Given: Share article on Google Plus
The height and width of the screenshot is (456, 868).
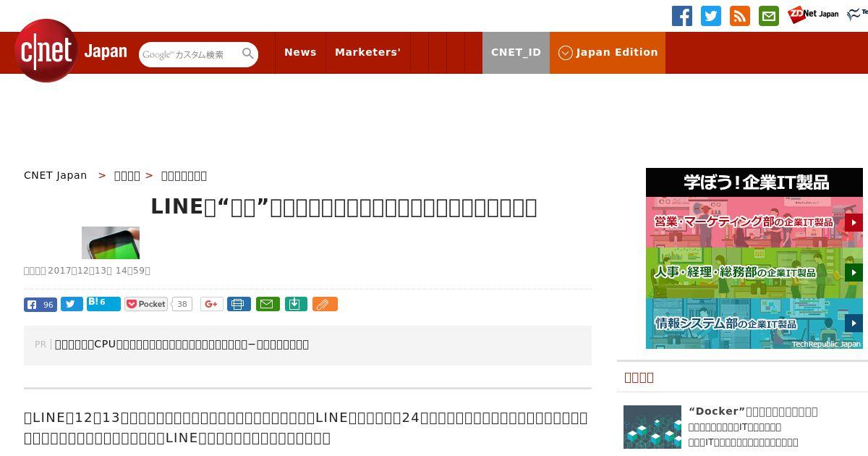Looking at the screenshot, I should click(x=211, y=304).
